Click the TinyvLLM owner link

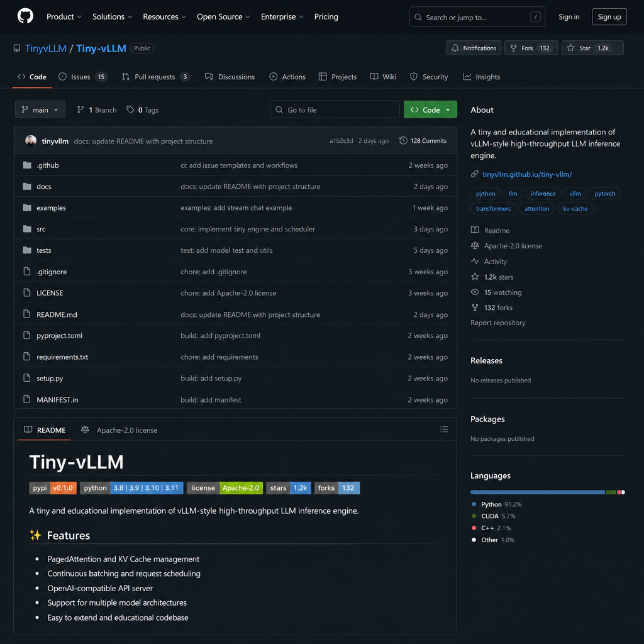(x=45, y=48)
